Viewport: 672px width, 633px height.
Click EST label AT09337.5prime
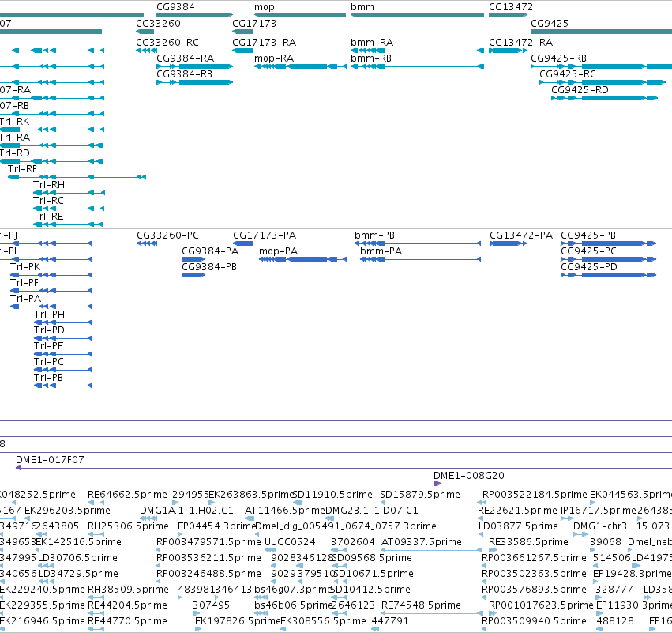(x=422, y=542)
